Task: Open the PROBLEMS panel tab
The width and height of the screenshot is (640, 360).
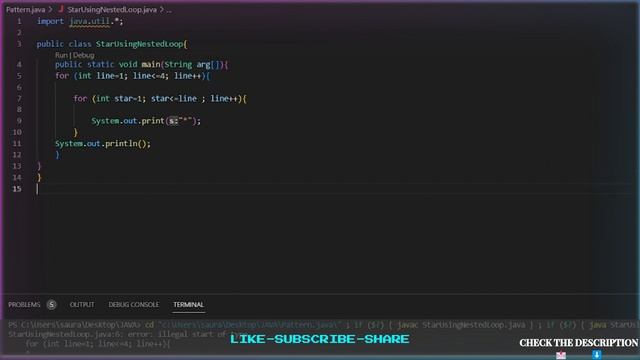Action: pos(24,304)
